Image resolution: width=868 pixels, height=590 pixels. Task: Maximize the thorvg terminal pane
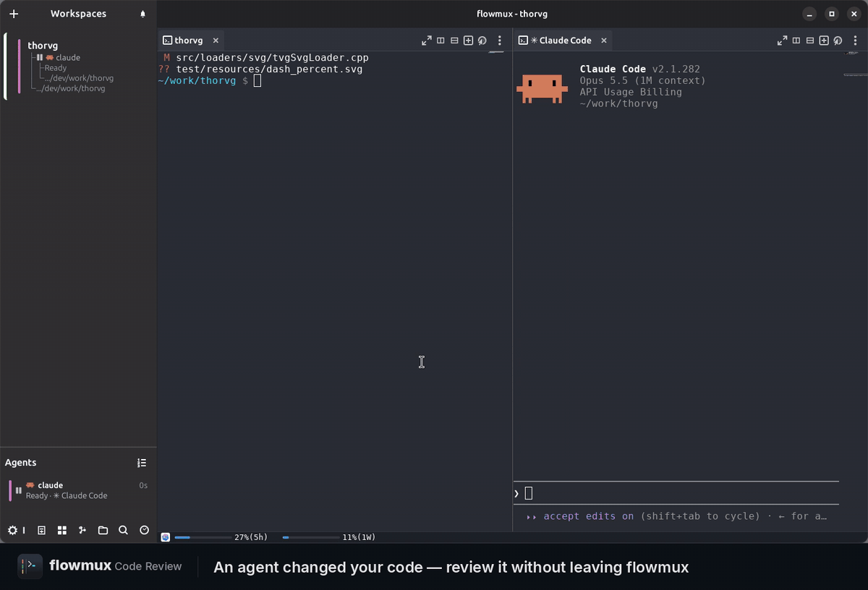427,41
